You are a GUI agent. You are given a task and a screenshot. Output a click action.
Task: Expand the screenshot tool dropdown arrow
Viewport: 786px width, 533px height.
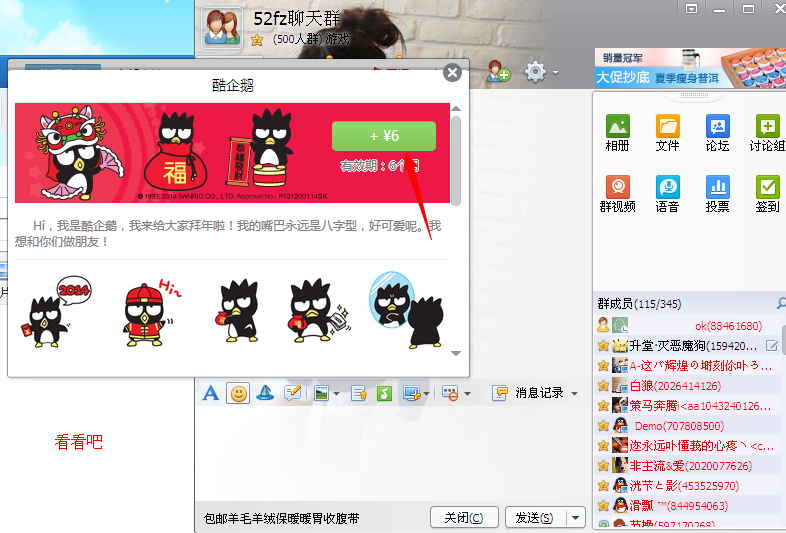click(427, 394)
